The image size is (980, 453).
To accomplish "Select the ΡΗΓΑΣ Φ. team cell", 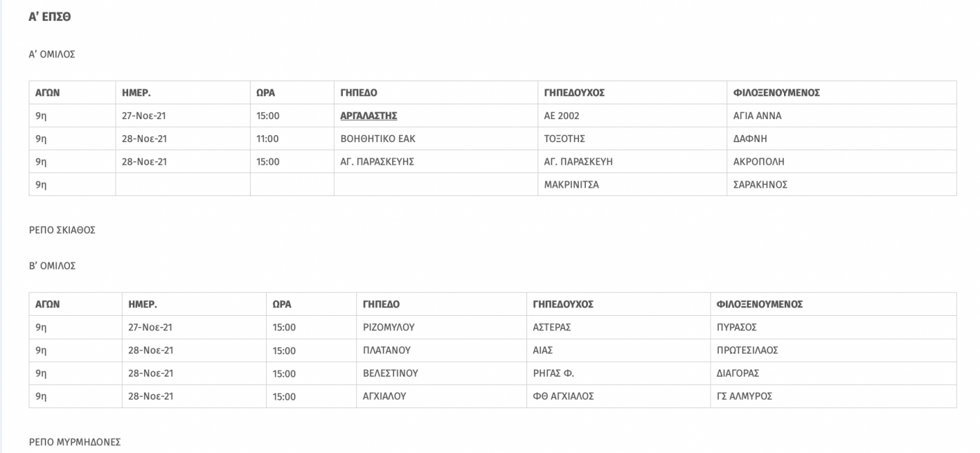I will click(x=619, y=373).
